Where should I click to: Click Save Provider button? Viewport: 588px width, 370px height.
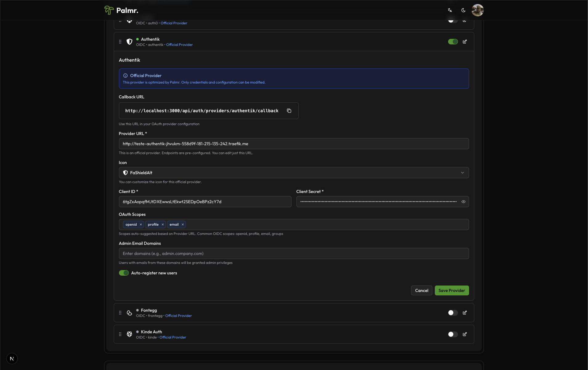(451, 290)
